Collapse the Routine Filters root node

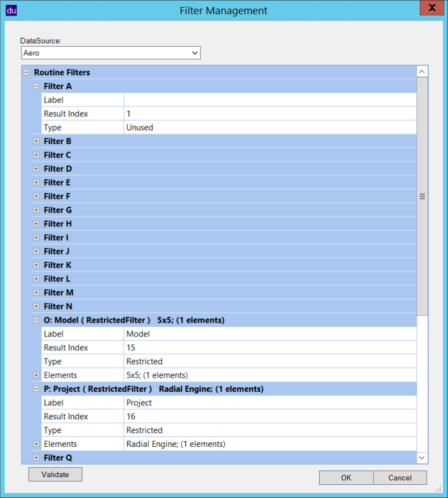(x=26, y=73)
